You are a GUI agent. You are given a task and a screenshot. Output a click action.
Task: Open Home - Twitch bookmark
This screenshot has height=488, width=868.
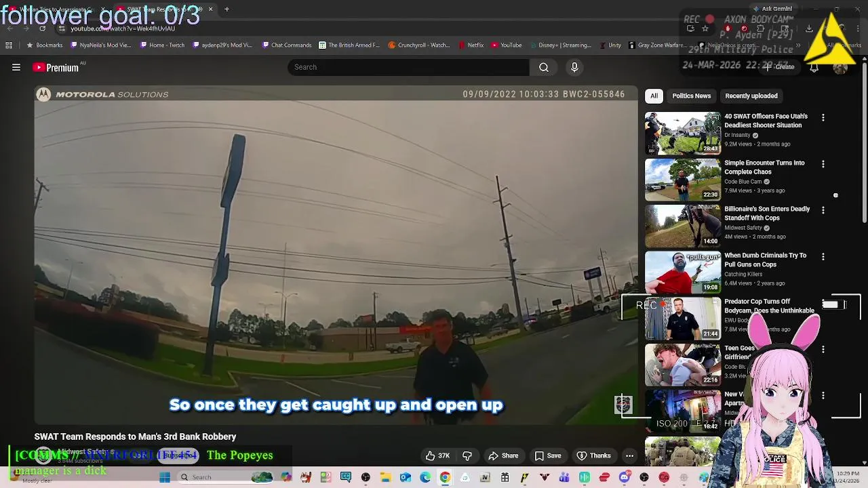coord(162,45)
